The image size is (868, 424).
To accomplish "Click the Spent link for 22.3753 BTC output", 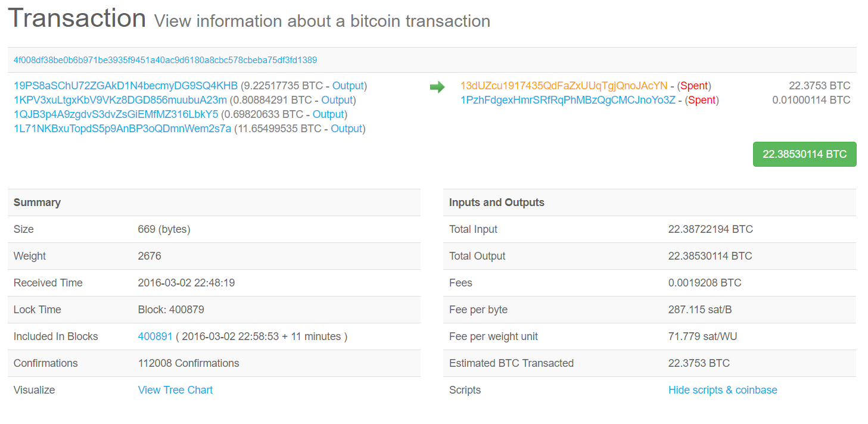I will click(694, 86).
